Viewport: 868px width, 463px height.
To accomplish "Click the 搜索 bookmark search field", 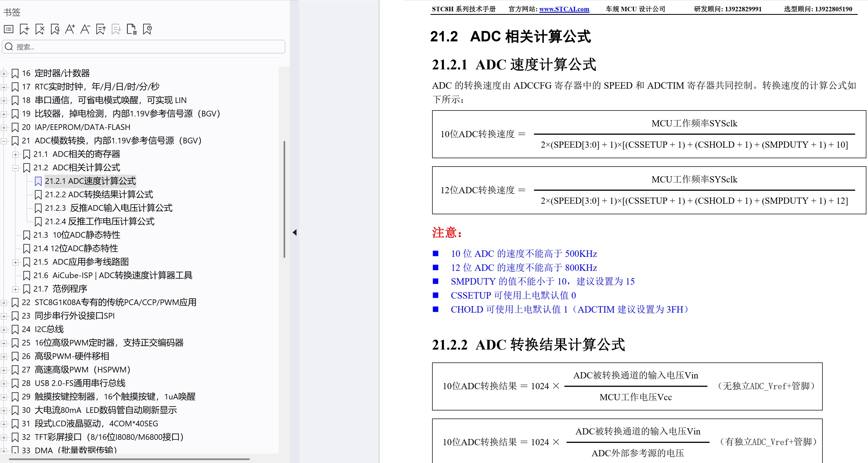I will (x=143, y=47).
